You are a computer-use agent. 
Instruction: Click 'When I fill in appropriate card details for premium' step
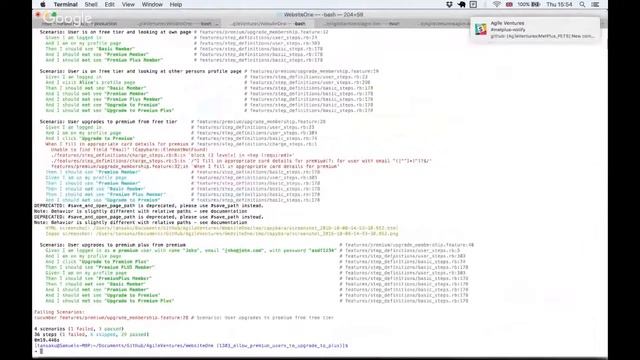click(x=117, y=144)
